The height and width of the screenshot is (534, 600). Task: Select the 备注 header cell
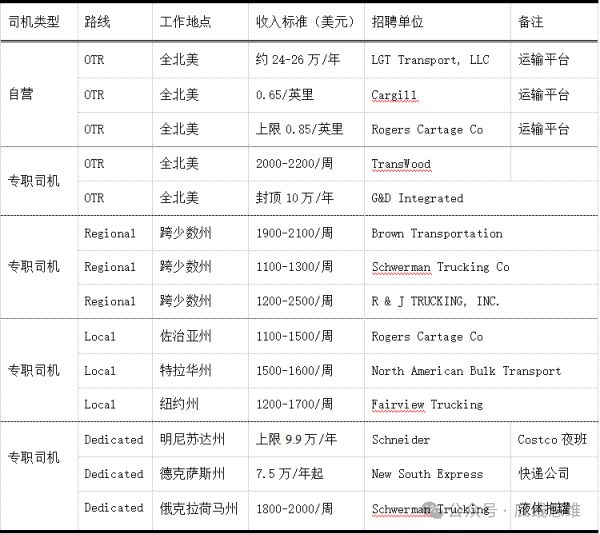pyautogui.click(x=531, y=22)
